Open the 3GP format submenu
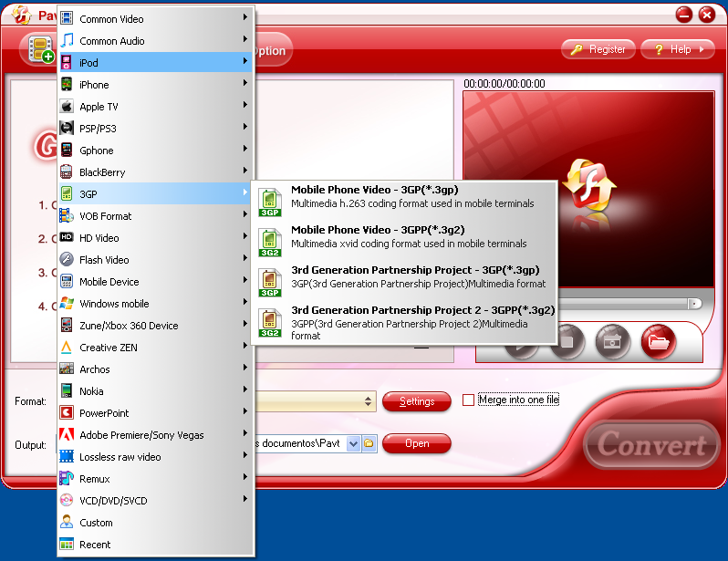 [x=155, y=193]
